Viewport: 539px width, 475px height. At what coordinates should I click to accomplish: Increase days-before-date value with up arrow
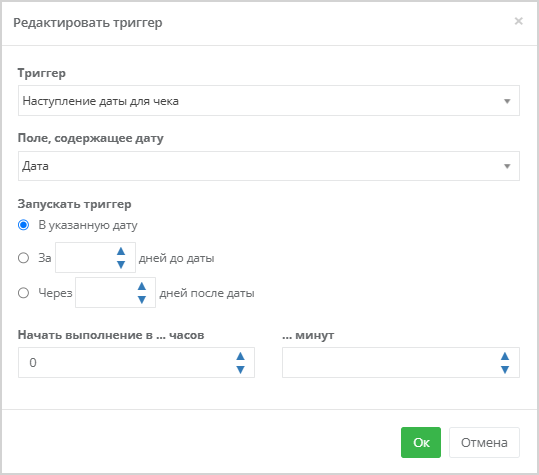click(121, 251)
